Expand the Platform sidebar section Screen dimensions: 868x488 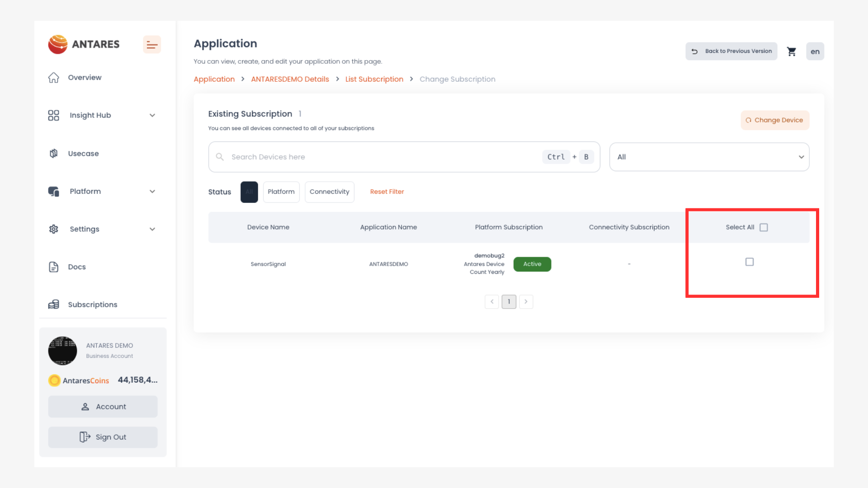tap(152, 192)
